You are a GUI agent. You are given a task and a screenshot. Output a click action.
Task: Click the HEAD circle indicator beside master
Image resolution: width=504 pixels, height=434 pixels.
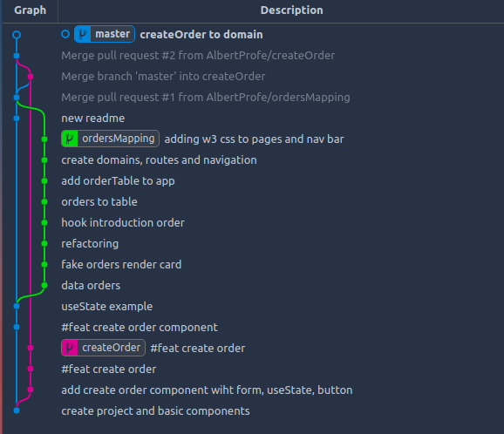[x=65, y=34]
